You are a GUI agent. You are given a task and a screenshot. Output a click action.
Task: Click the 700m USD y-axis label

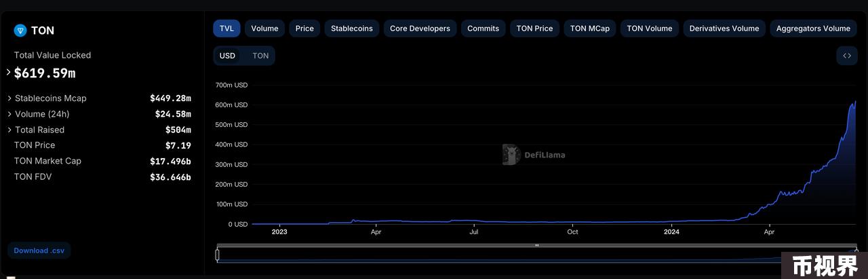pyautogui.click(x=231, y=86)
